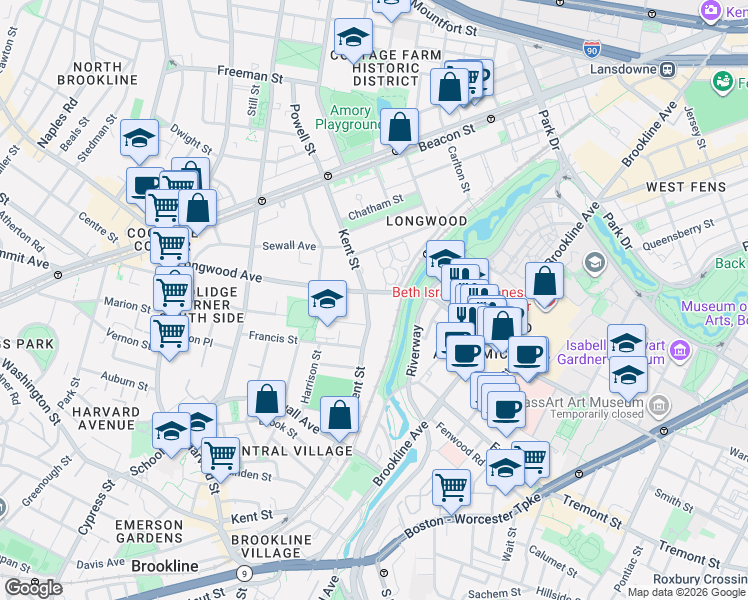The image size is (748, 600).
Task: Select MassArt Art Museum gray museum icon
Action: (659, 405)
